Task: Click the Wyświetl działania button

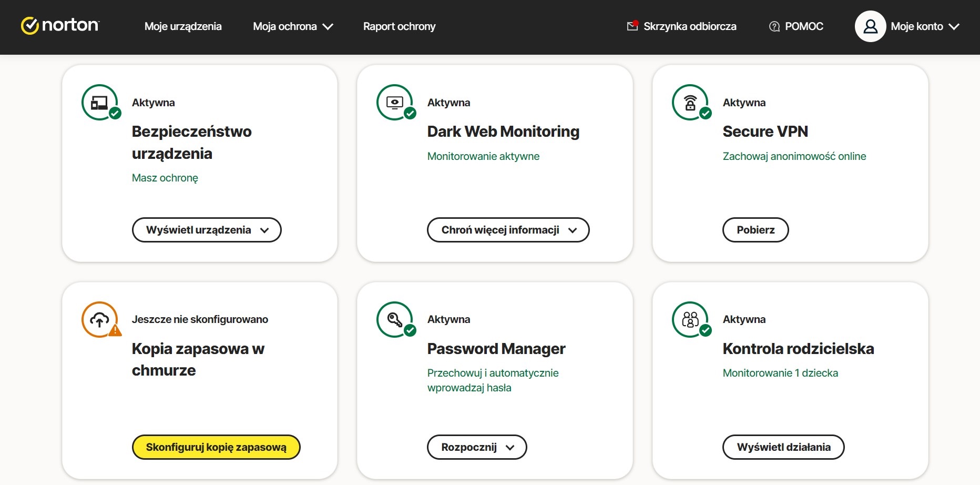Action: click(783, 447)
